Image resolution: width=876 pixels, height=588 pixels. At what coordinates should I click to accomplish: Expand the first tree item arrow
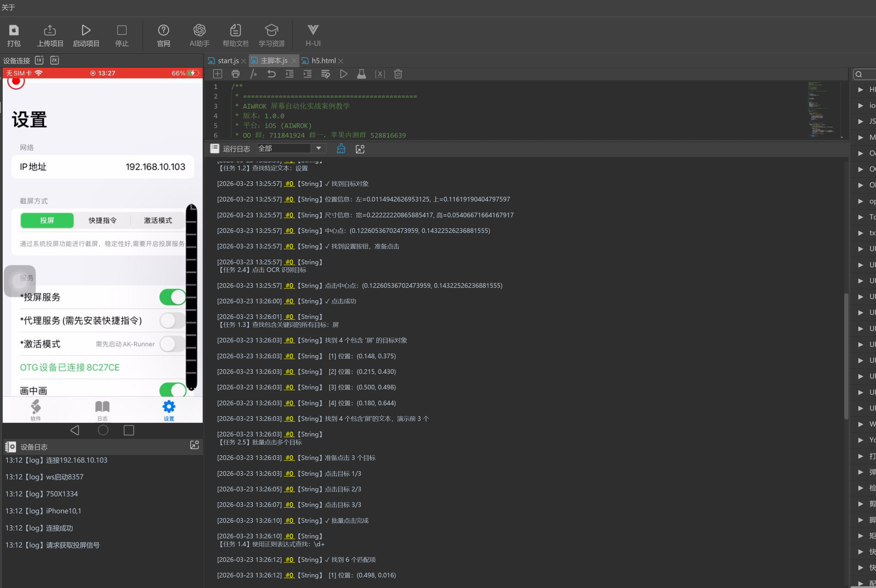(861, 89)
